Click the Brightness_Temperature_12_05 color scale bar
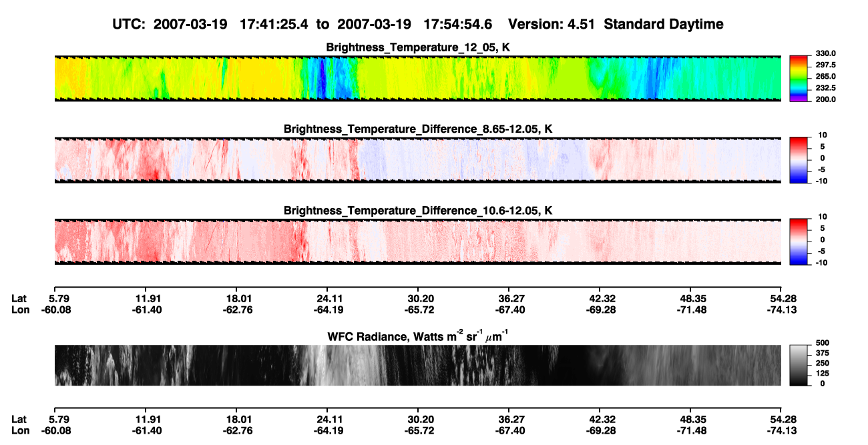The height and width of the screenshot is (445, 868). tap(799, 78)
